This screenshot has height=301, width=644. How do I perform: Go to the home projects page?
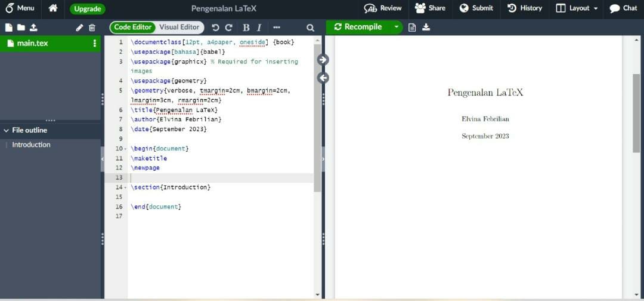coord(53,8)
